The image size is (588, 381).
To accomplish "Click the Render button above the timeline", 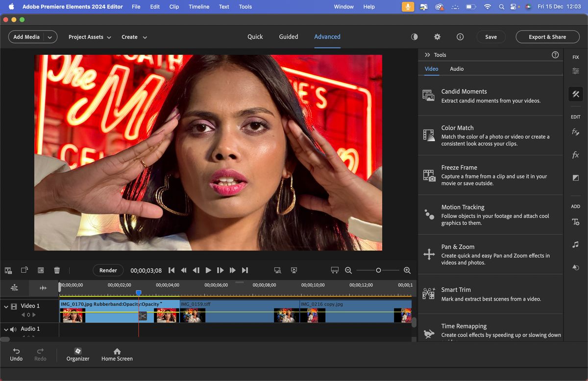I will [x=108, y=270].
